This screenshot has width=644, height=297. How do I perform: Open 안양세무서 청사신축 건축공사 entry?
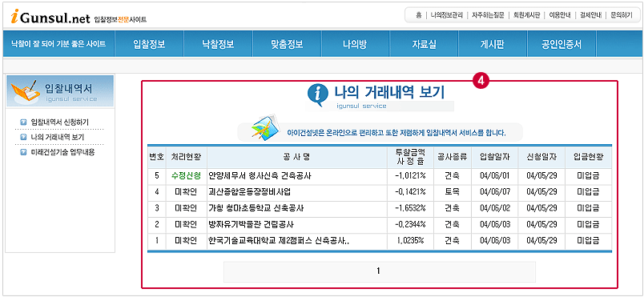[x=260, y=175]
